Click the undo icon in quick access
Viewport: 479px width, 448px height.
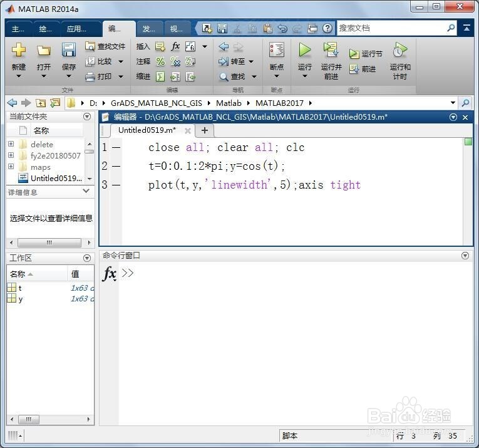coord(282,28)
